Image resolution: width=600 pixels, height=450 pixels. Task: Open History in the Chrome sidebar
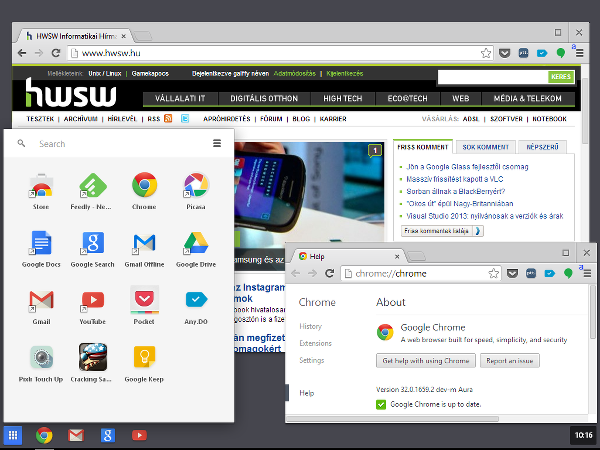pos(311,326)
